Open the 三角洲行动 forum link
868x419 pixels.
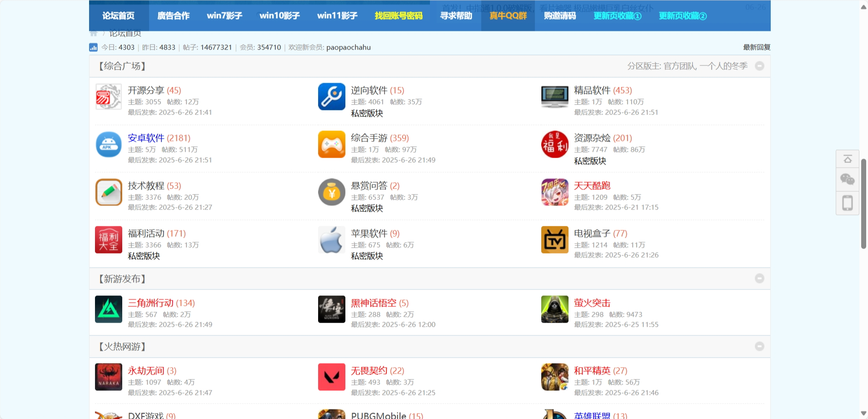pos(150,303)
